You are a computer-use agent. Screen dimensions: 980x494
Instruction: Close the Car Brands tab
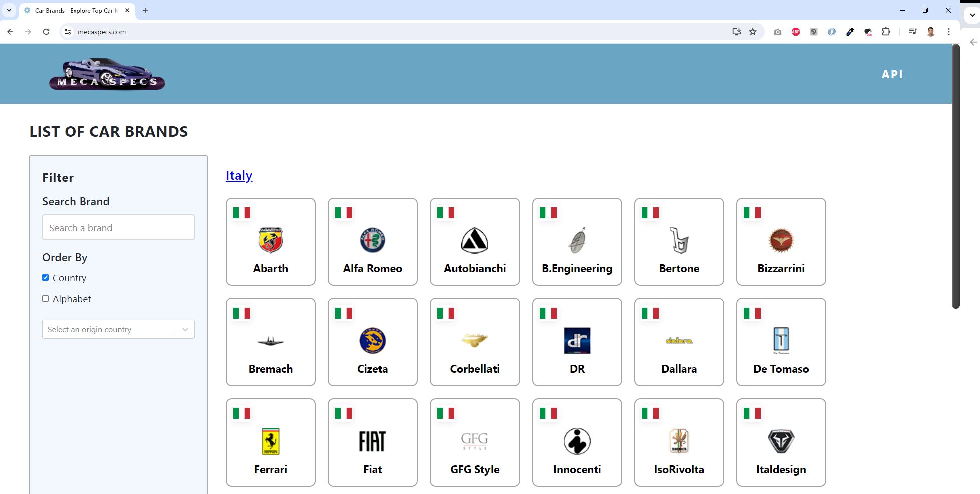[127, 10]
